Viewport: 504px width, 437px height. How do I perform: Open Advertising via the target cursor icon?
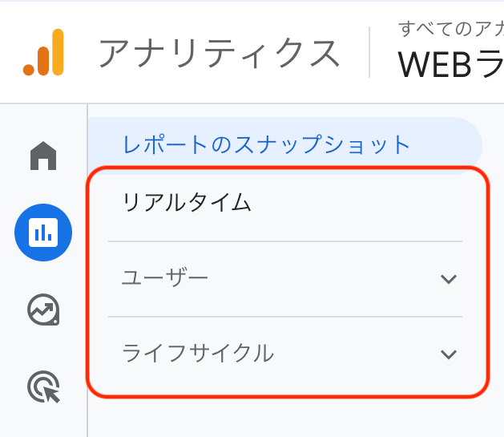[43, 386]
